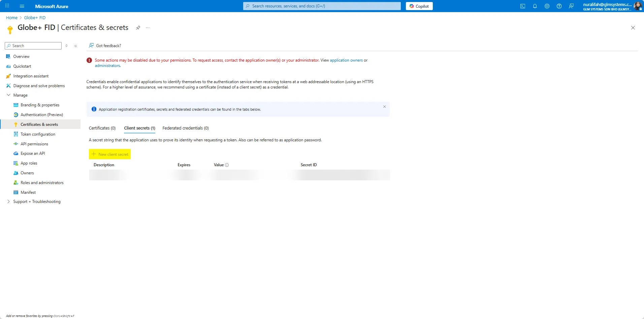
Task: Click the top Azure search bar
Action: click(x=322, y=6)
